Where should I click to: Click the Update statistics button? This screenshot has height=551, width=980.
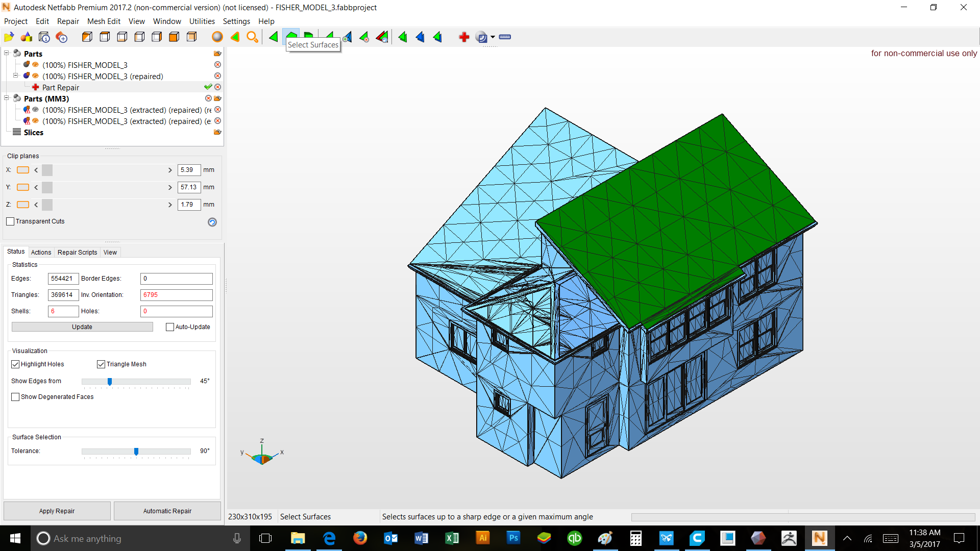tap(82, 327)
